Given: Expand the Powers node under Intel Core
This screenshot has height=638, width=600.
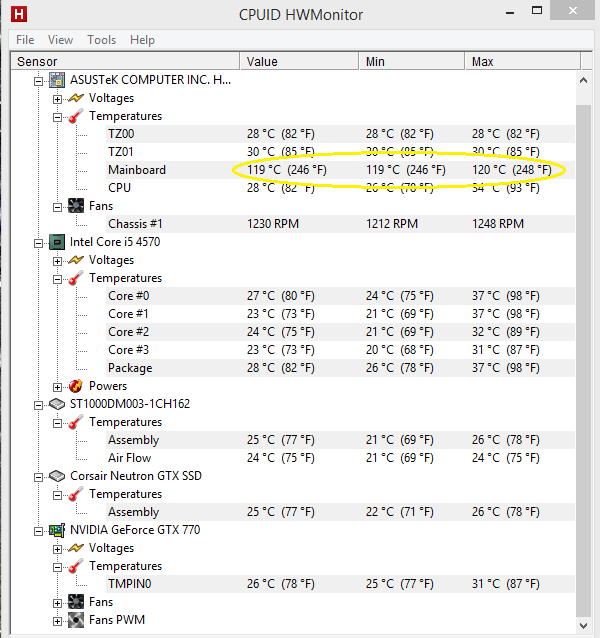Looking at the screenshot, I should point(57,387).
